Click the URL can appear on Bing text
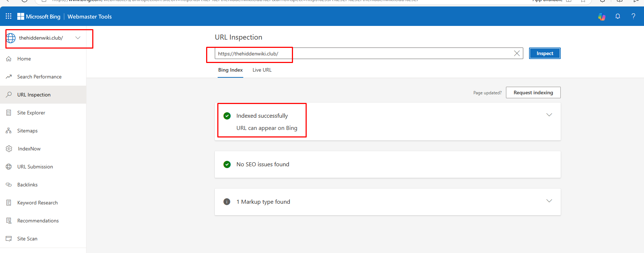The image size is (644, 253). (267, 128)
